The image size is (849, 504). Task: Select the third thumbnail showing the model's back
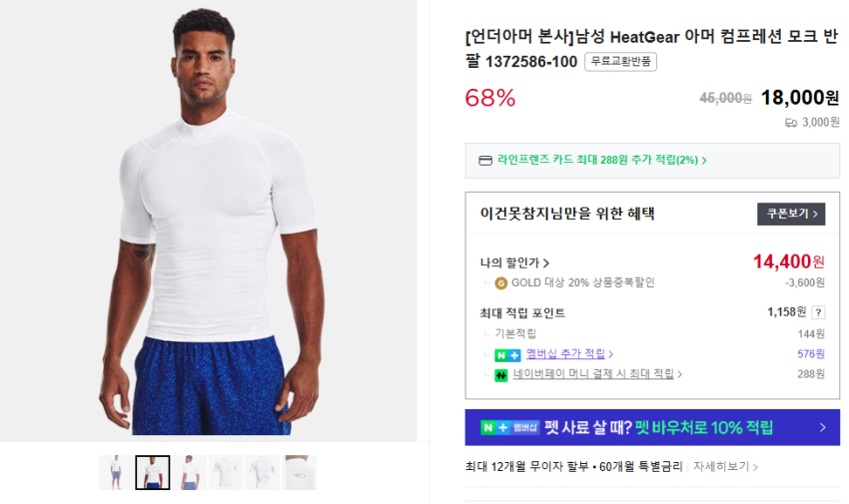[x=190, y=473]
